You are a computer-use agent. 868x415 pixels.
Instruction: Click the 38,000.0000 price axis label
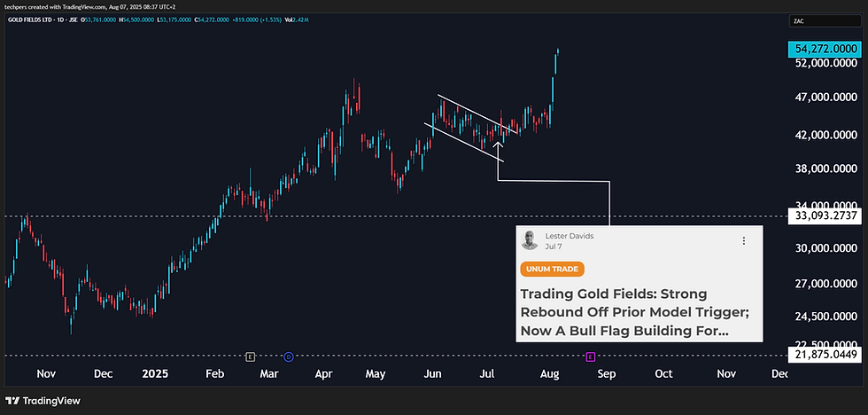pyautogui.click(x=825, y=168)
